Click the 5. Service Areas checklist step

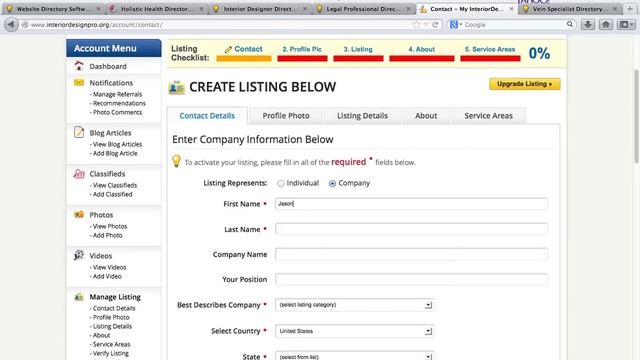490,49
